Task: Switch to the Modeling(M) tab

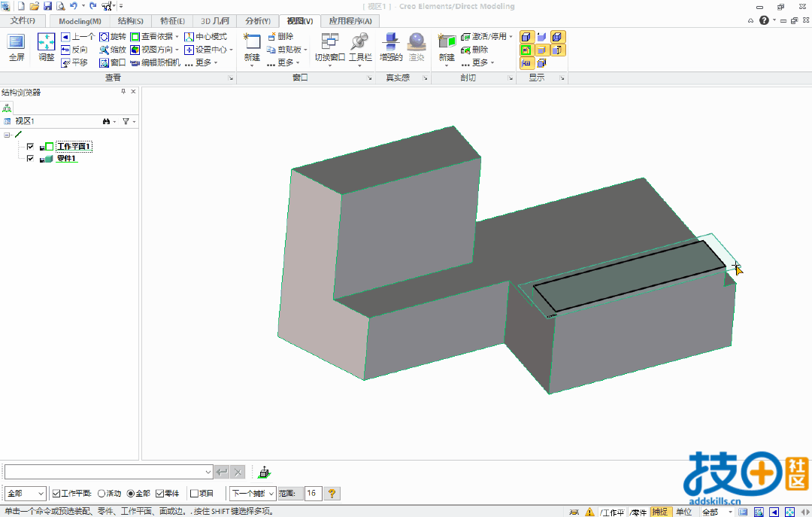Action: pos(80,21)
